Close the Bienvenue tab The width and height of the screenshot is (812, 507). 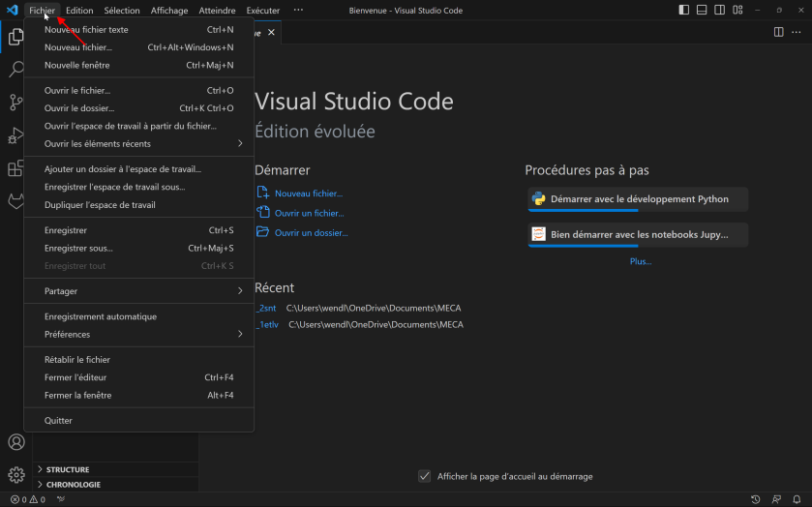[271, 32]
